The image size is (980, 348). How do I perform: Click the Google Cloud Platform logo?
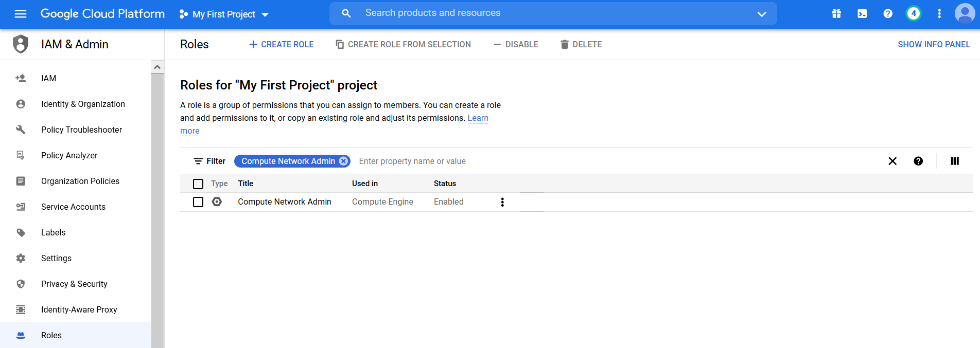pyautogui.click(x=102, y=14)
